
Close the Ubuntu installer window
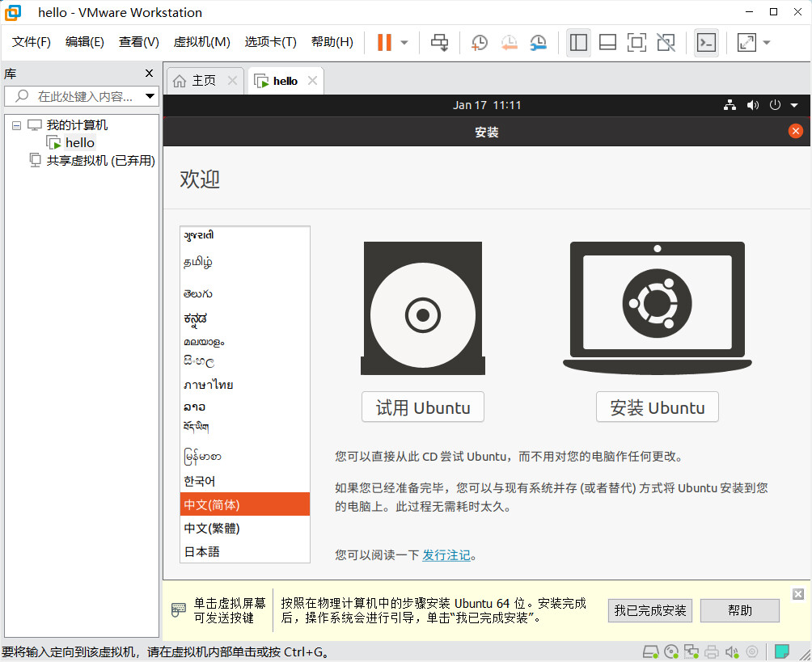coord(796,131)
